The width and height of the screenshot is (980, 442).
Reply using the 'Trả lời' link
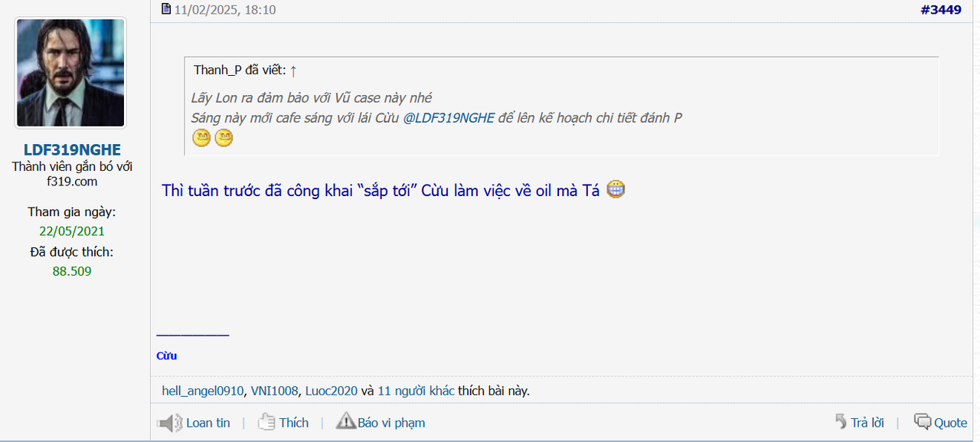pyautogui.click(x=867, y=423)
